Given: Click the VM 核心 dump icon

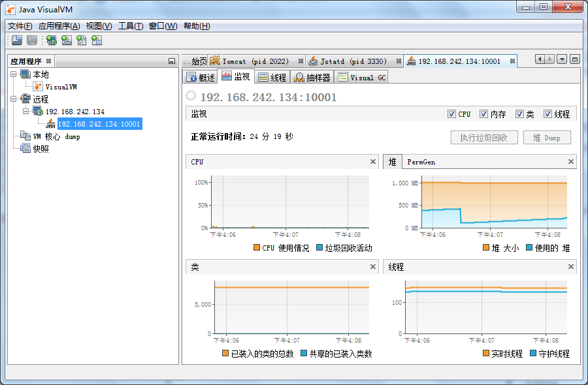Looking at the screenshot, I should pos(25,136).
